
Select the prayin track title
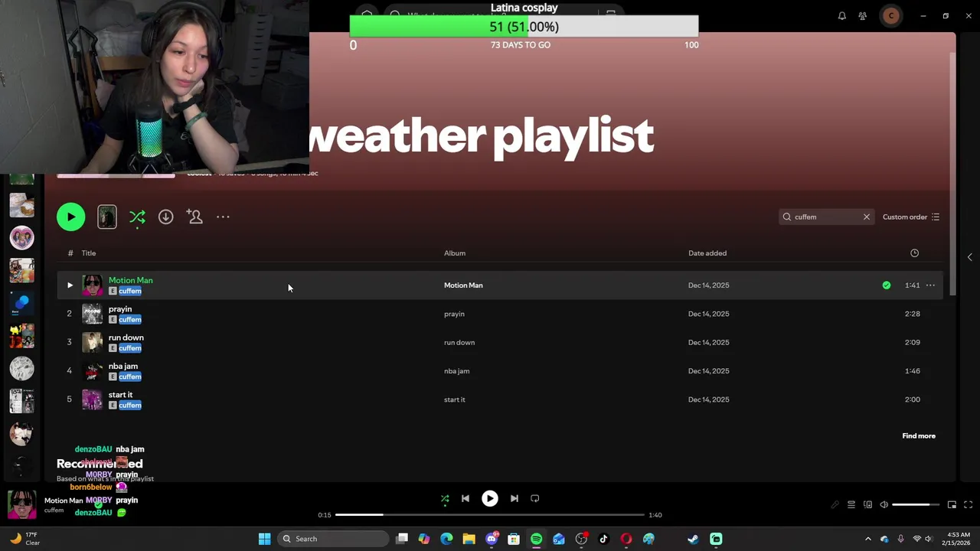pos(120,308)
